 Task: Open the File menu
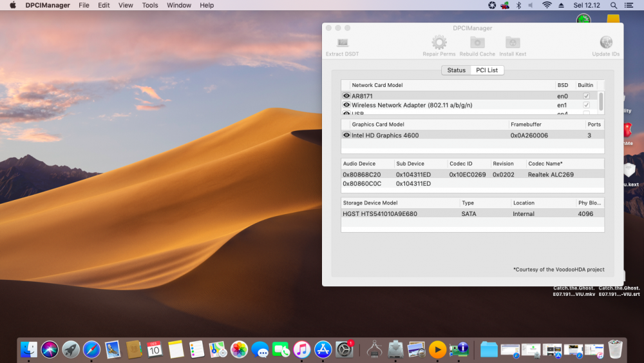(x=84, y=5)
